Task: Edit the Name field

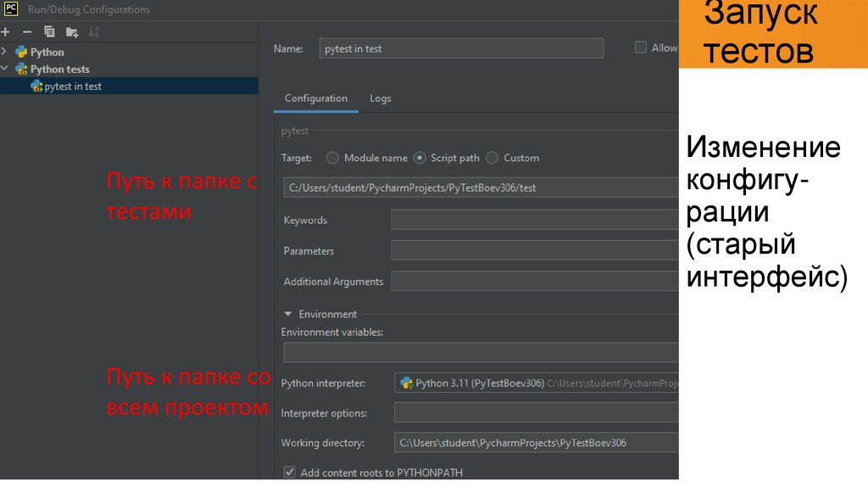Action: pos(461,48)
